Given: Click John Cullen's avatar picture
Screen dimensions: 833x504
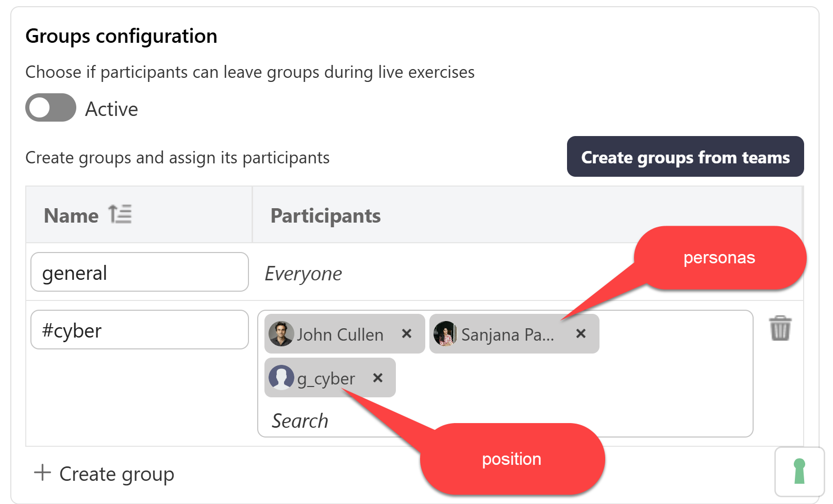Looking at the screenshot, I should [281, 334].
